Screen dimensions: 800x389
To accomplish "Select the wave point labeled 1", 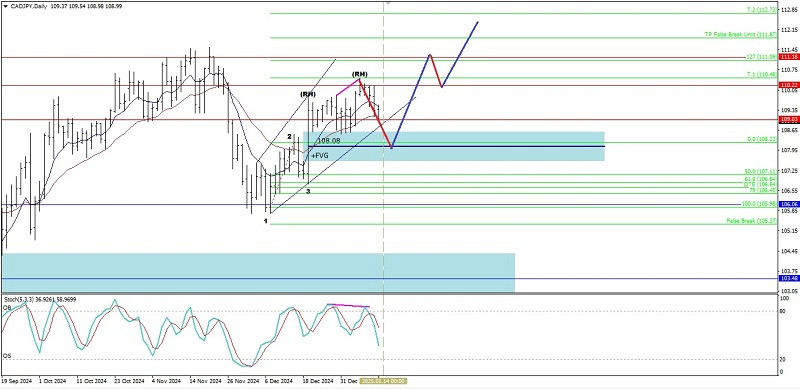I will coord(265,221).
